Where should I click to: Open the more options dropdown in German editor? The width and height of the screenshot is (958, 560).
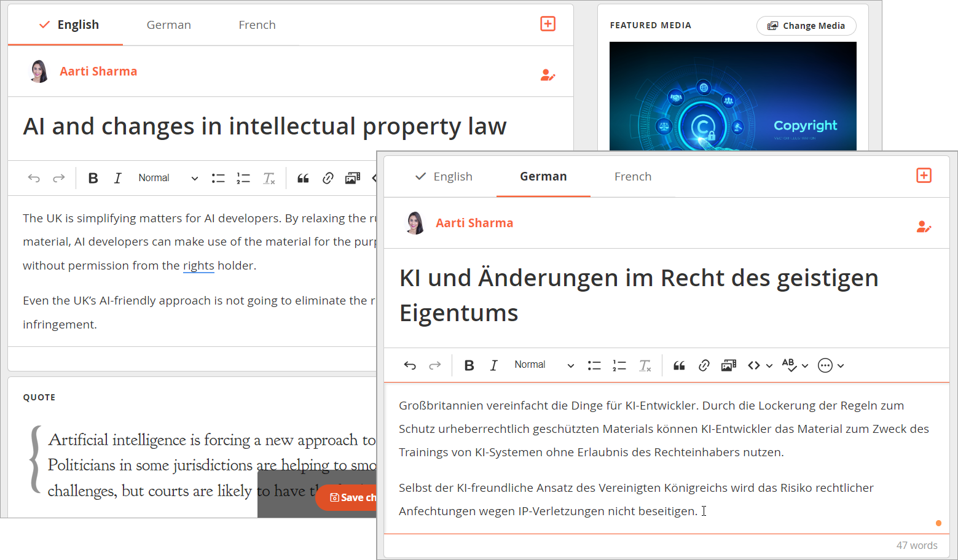coord(831,365)
